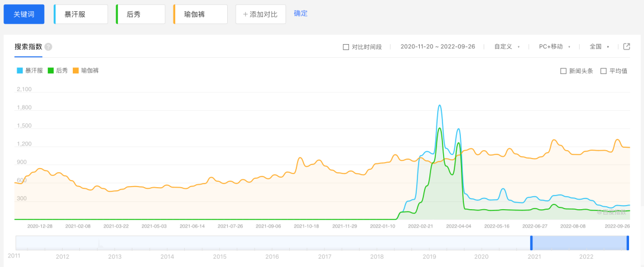Image resolution: width=644 pixels, height=267 pixels.
Task: Tick the 平均值 checkbox
Action: 603,71
